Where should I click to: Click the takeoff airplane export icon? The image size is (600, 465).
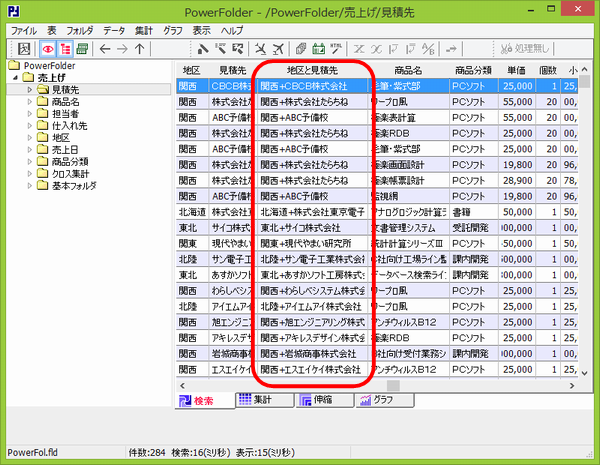click(x=278, y=49)
